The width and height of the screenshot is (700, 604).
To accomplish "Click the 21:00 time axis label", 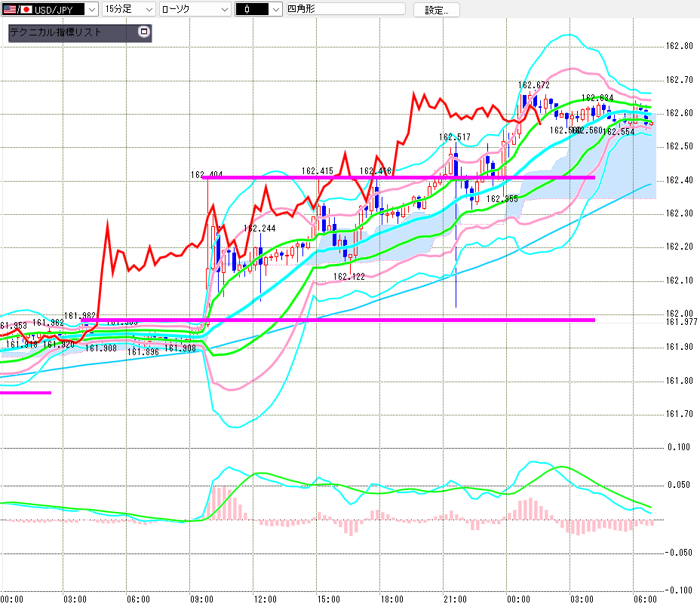I will [x=455, y=599].
